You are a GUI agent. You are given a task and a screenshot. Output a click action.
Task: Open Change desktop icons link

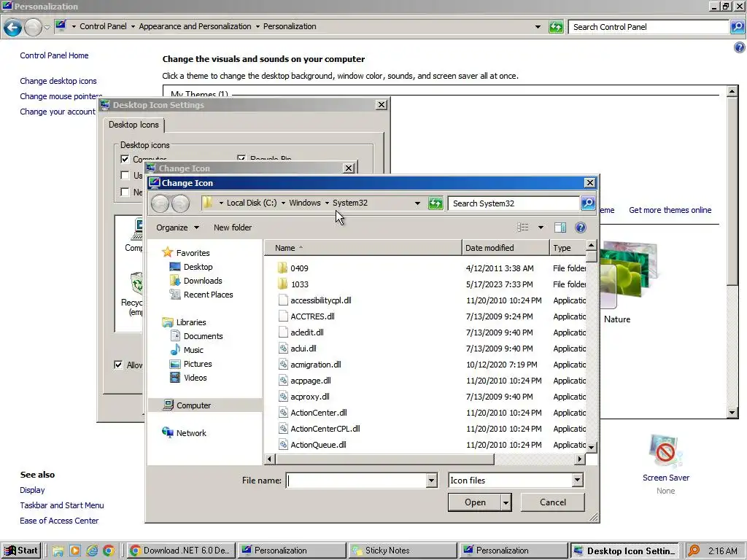pyautogui.click(x=58, y=81)
